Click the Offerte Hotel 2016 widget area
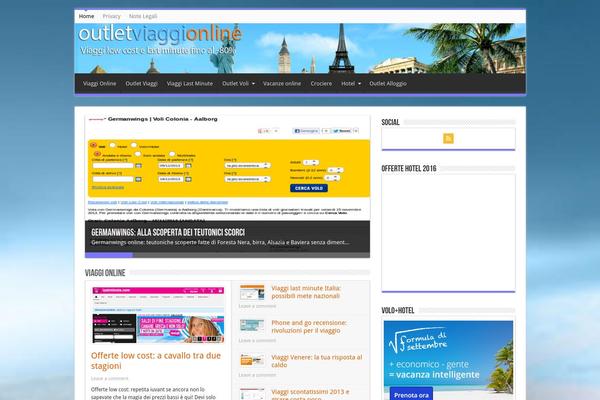Viewport: 600px width, 400px height. (448, 233)
